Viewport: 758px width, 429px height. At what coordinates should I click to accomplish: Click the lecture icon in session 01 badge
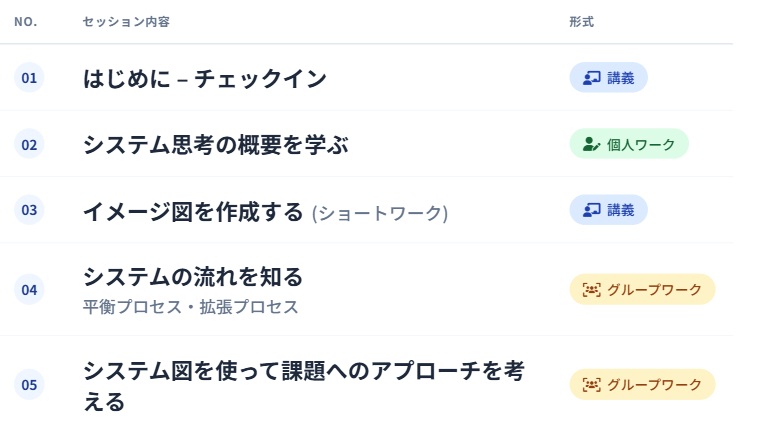pos(592,78)
